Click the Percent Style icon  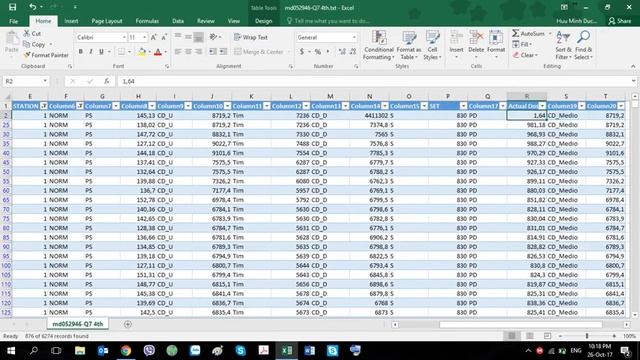coord(318,52)
